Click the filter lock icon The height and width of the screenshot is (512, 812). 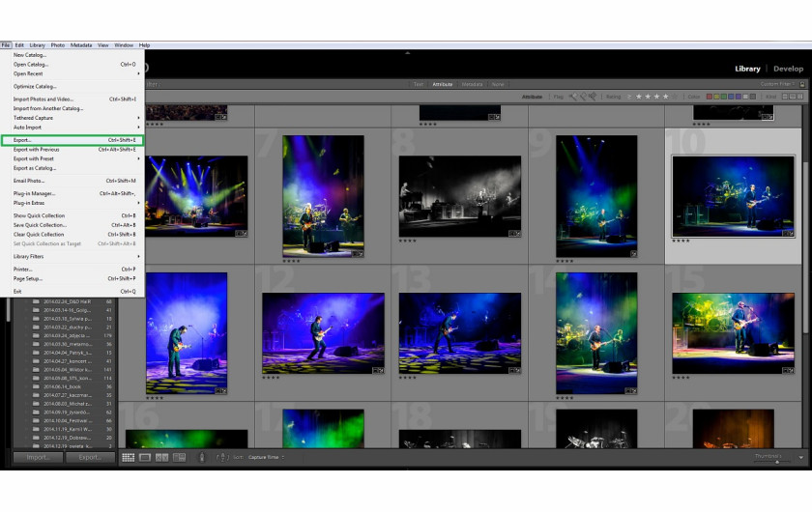tap(802, 84)
